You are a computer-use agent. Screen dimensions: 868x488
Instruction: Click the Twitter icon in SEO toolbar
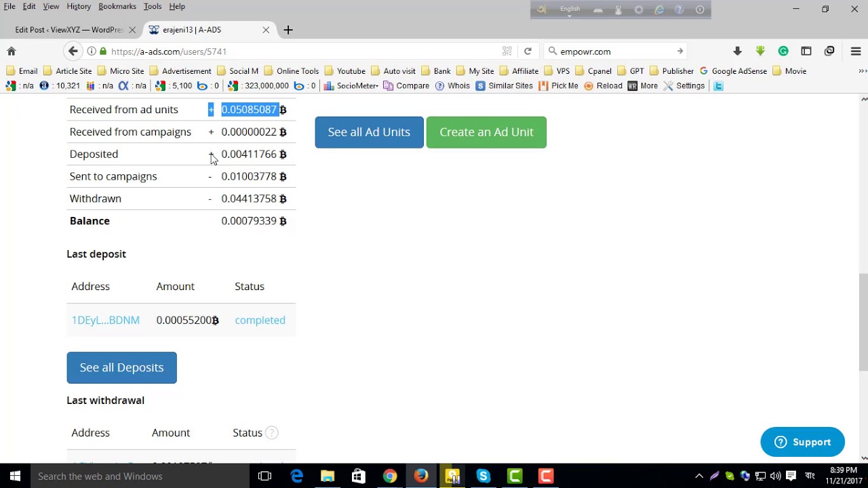(x=718, y=86)
